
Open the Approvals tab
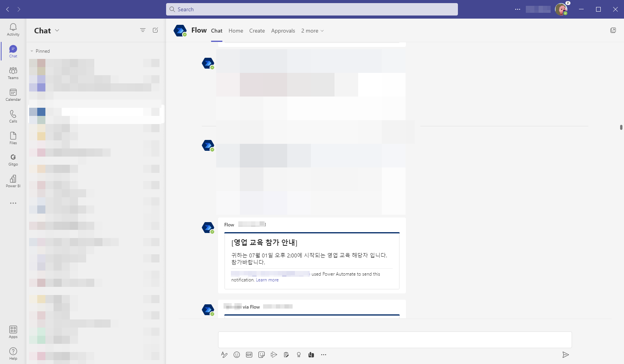coord(283,31)
